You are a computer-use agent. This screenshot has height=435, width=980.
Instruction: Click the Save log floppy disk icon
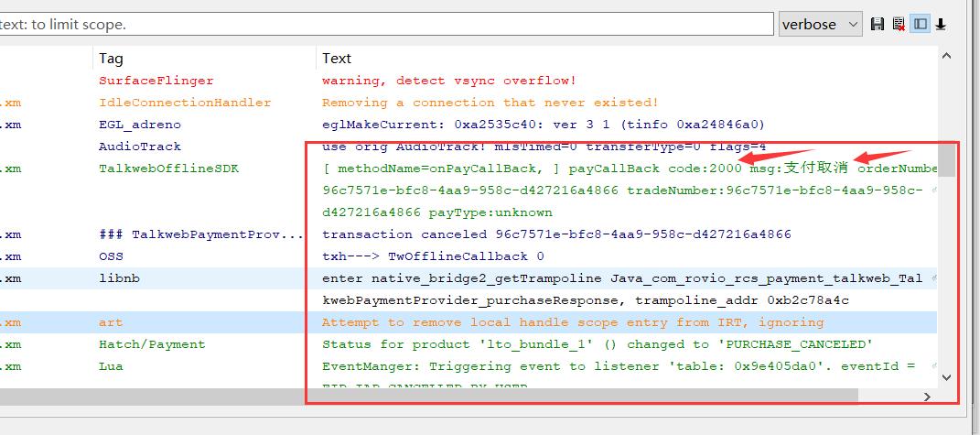point(878,25)
